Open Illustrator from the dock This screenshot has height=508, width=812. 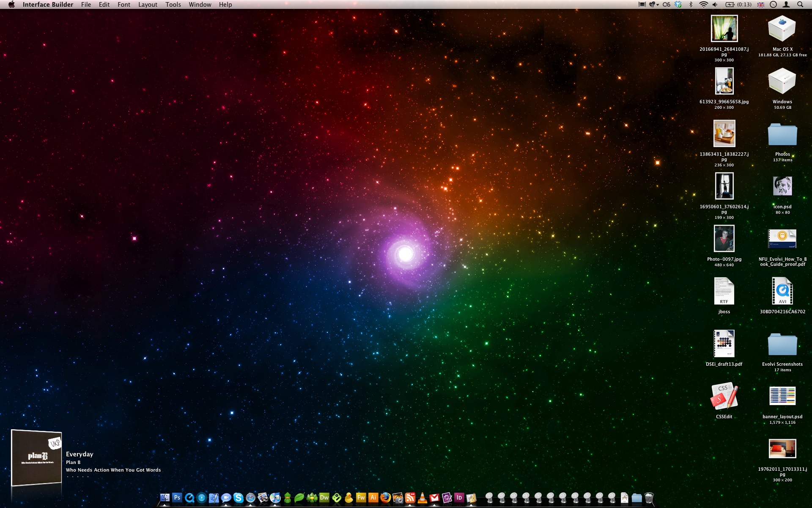click(x=373, y=498)
